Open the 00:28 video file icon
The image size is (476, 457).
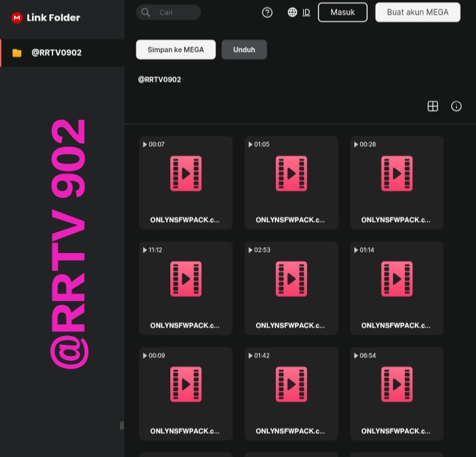397,173
